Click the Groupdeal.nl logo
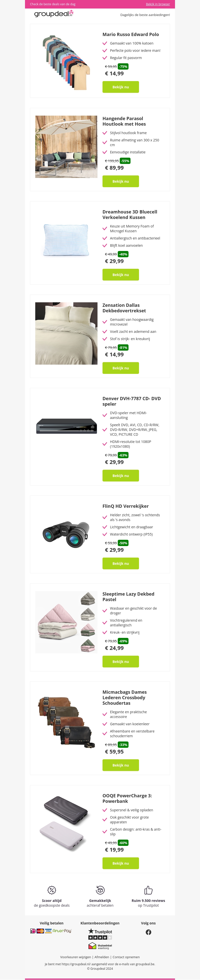This screenshot has height=980, width=200. point(53,14)
